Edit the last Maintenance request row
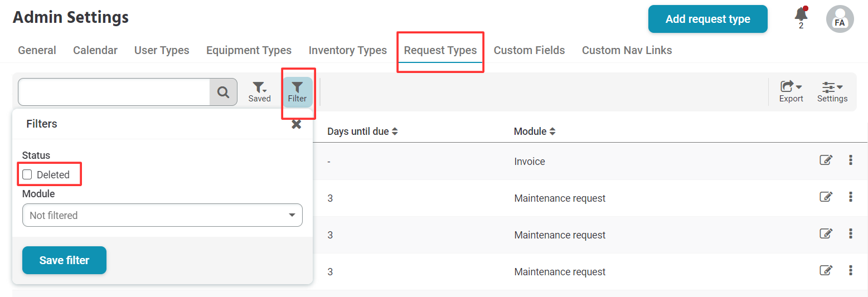This screenshot has width=868, height=297. (826, 271)
